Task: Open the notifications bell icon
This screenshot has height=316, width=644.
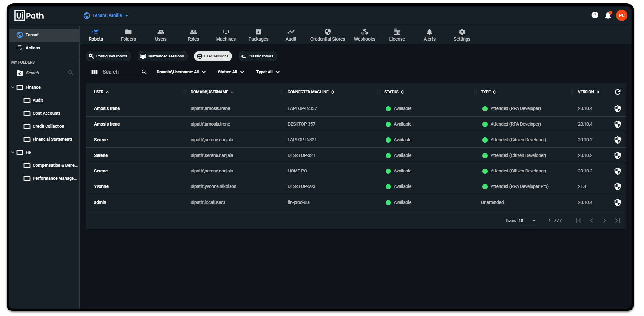Action: (608, 15)
